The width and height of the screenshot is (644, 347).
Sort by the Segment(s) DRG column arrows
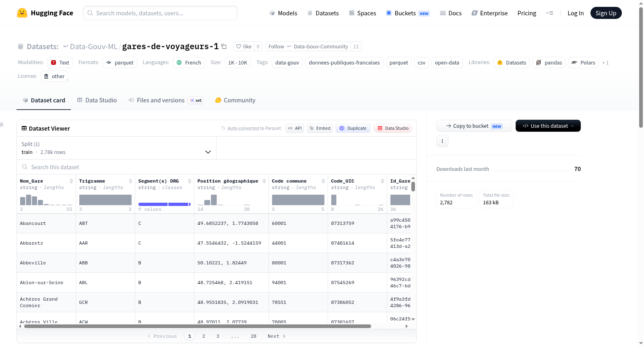pos(190,181)
